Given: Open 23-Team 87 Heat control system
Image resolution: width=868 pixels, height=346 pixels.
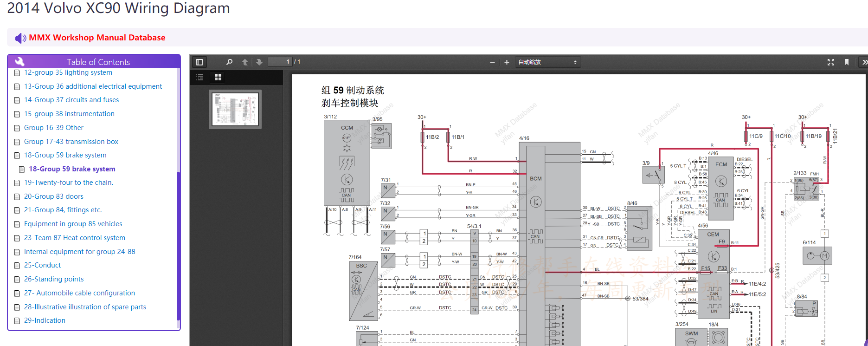Looking at the screenshot, I should (75, 238).
